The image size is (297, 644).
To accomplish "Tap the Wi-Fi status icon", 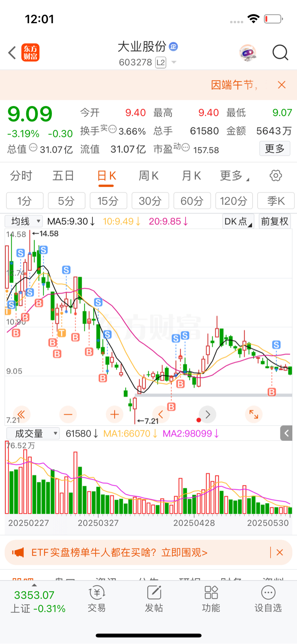I will (253, 19).
